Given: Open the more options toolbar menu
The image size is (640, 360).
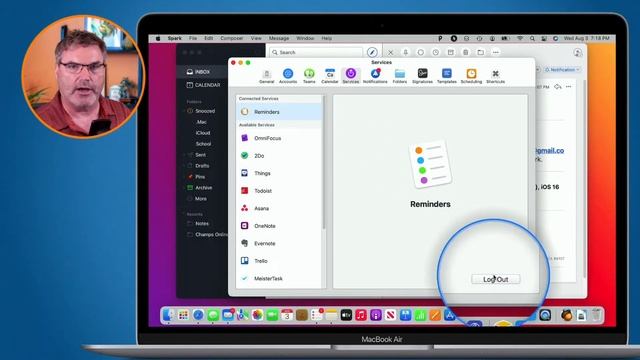Looking at the screenshot, I should pyautogui.click(x=496, y=52).
